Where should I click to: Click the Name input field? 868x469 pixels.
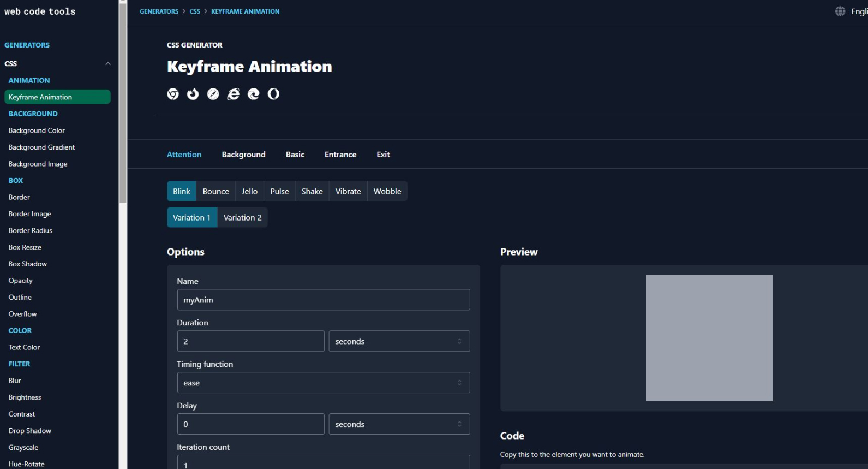click(324, 300)
